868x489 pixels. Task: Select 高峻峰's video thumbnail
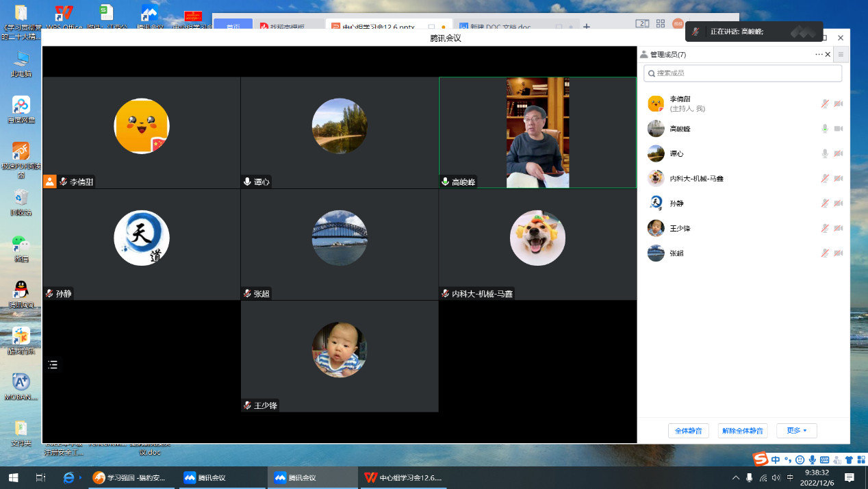[537, 132]
